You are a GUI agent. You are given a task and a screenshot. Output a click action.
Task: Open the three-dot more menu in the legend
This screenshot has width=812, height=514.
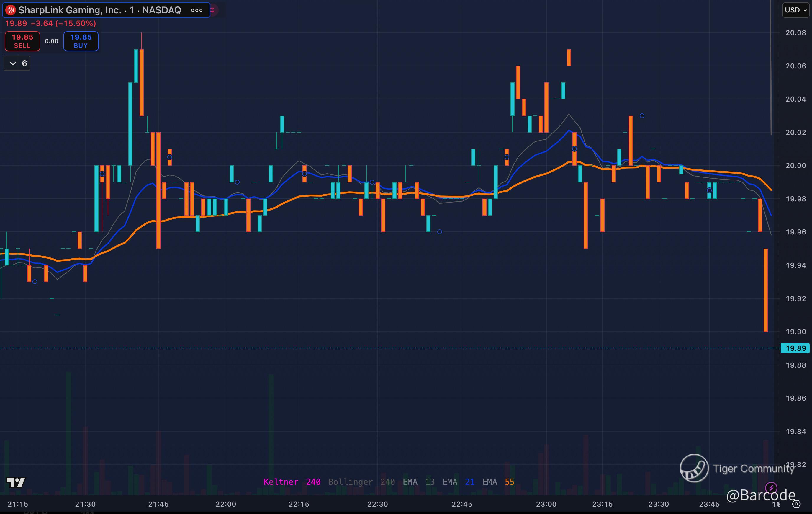coord(197,10)
